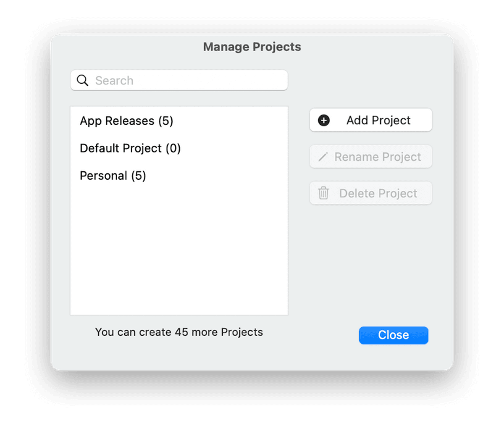Click the Search placeholder text
504x439 pixels.
tap(114, 81)
